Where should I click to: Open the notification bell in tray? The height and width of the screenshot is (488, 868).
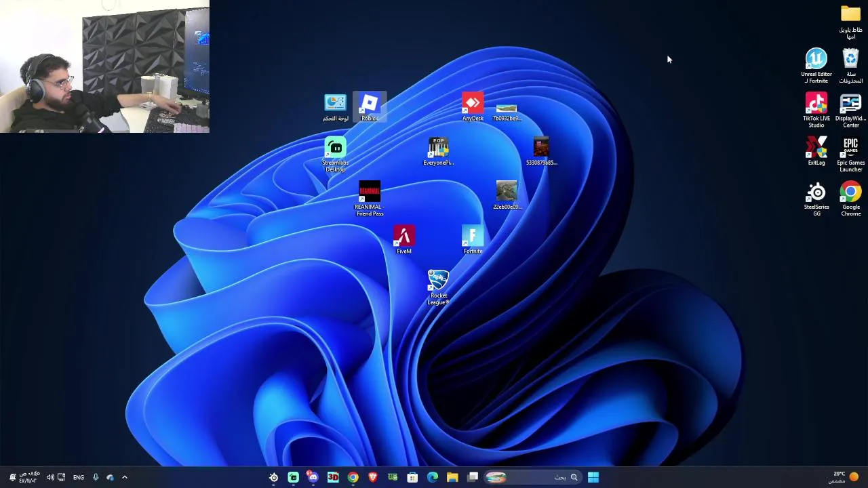12,477
